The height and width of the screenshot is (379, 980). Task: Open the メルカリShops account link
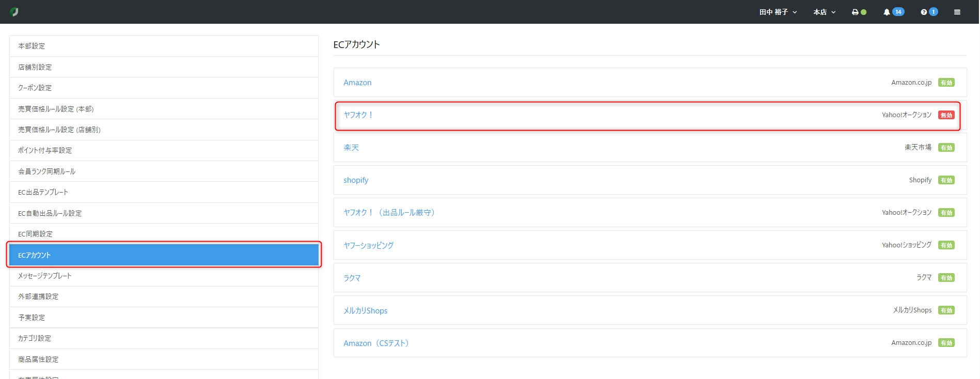(366, 310)
